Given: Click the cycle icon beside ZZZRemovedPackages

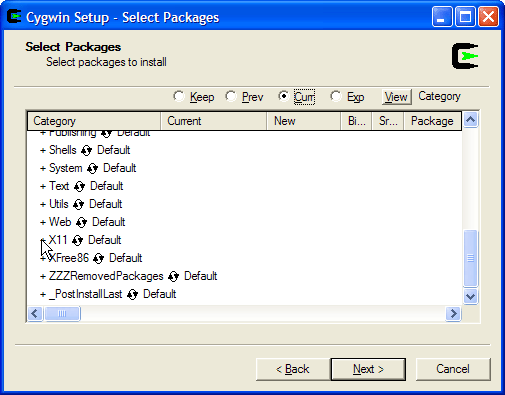Looking at the screenshot, I should (x=173, y=277).
